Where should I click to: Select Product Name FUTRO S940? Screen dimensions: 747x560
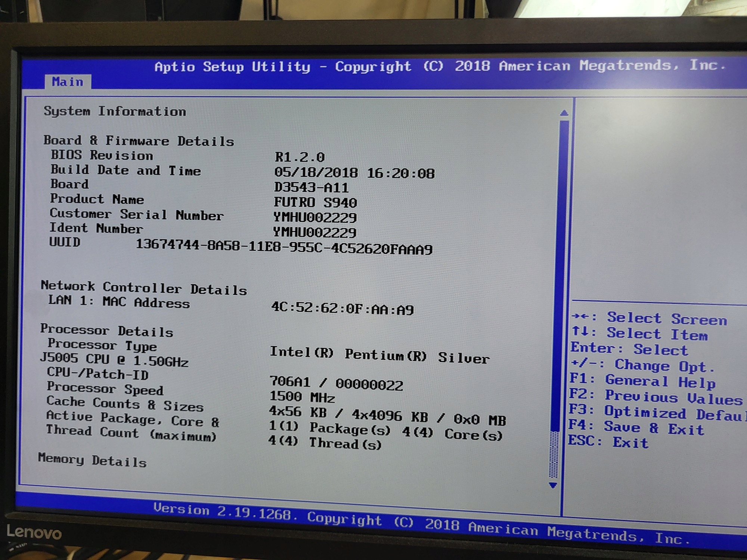click(315, 202)
